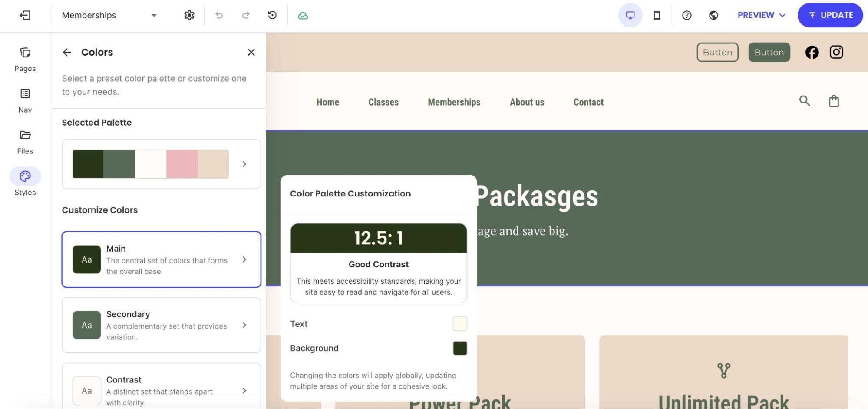Click the globe language icon
Viewport: 868px width, 409px height.
pos(713,15)
